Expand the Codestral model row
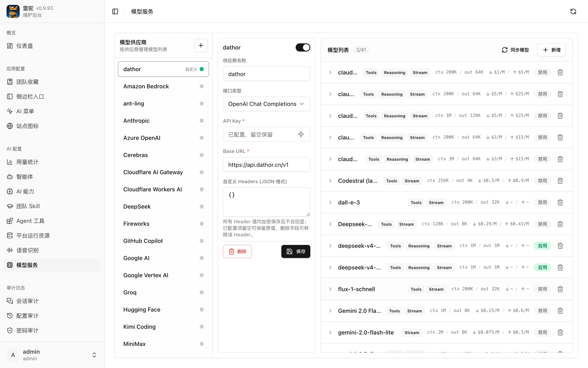 click(330, 181)
